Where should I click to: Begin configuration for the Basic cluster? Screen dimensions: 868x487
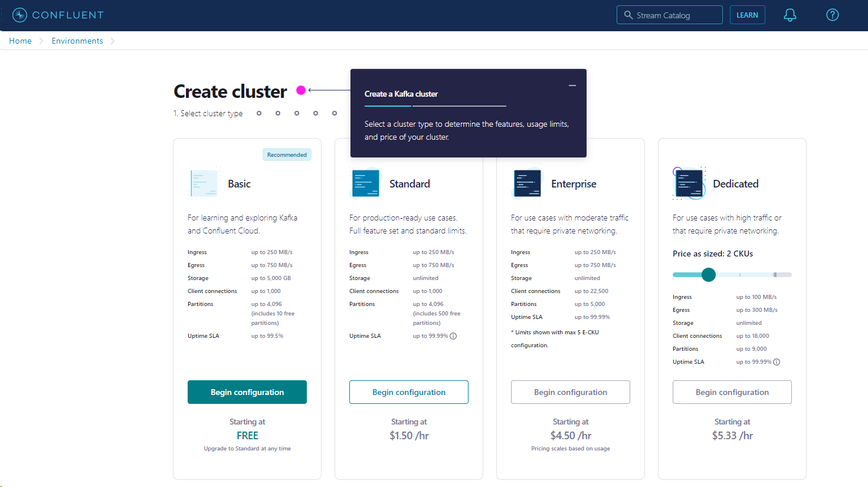(x=247, y=392)
